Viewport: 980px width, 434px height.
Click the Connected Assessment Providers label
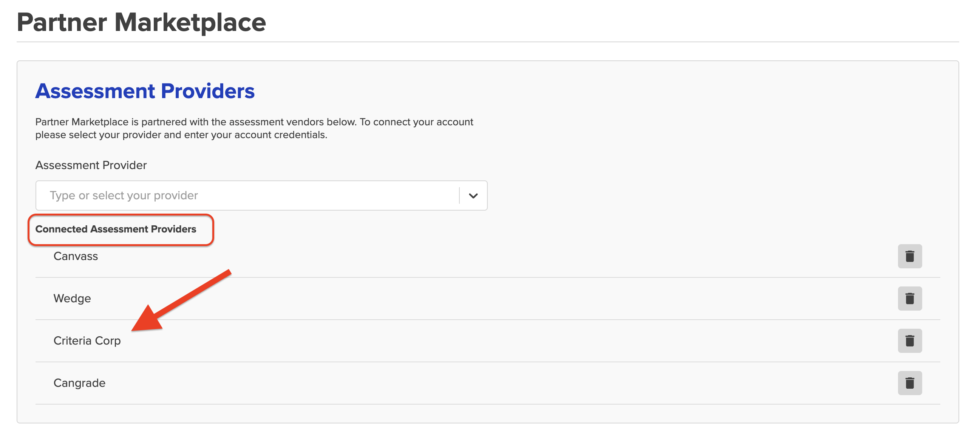click(x=116, y=229)
